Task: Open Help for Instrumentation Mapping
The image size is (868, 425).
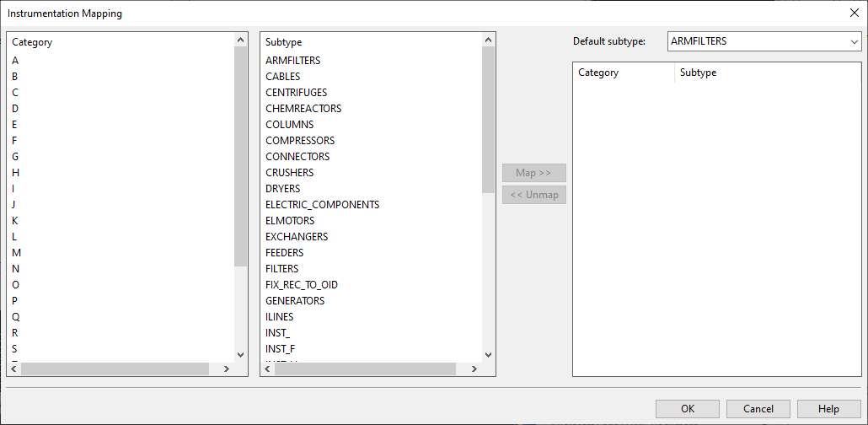Action: (x=828, y=409)
